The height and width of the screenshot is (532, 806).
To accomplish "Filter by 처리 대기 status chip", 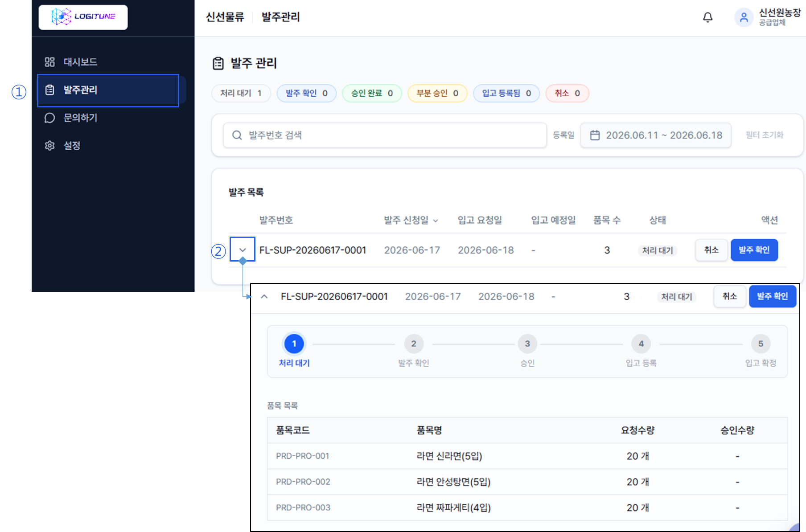I will 241,93.
